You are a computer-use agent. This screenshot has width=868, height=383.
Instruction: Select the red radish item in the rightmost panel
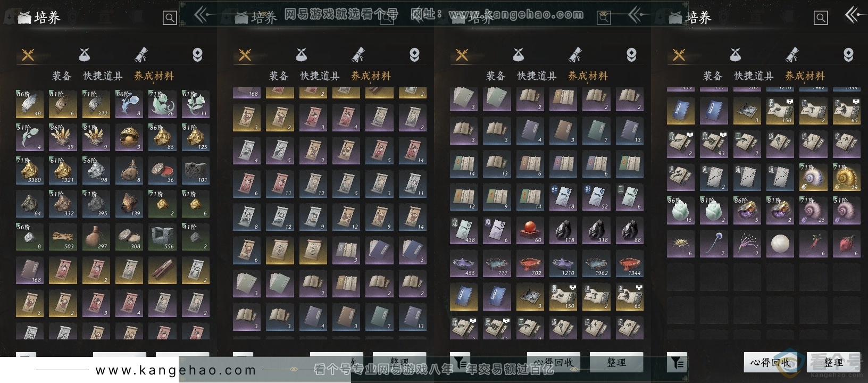846,244
